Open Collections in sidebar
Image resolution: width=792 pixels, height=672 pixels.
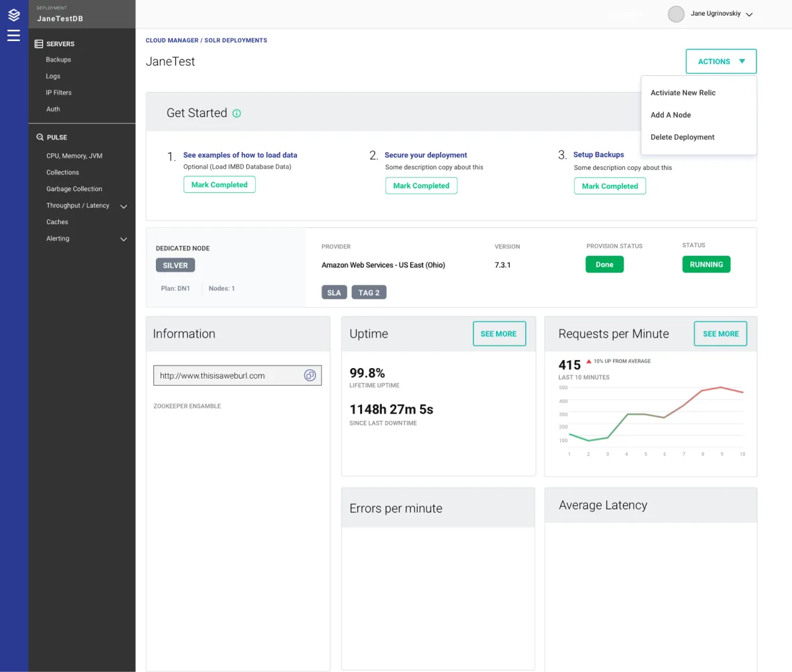tap(63, 172)
